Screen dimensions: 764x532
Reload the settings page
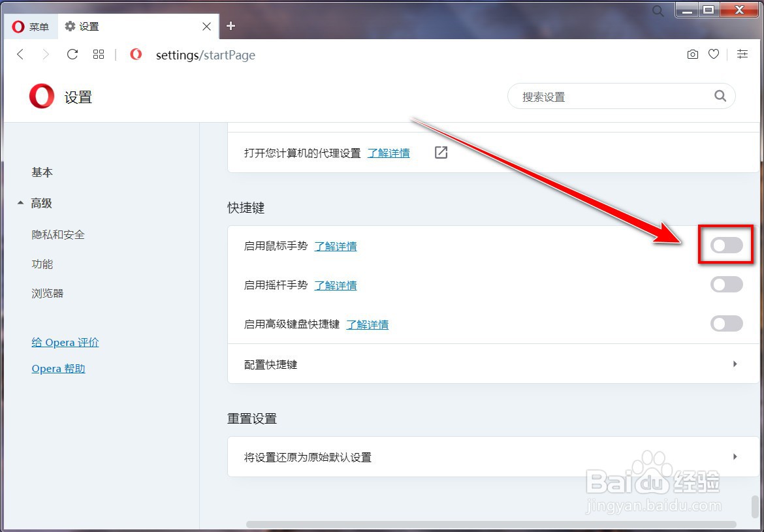(x=72, y=54)
